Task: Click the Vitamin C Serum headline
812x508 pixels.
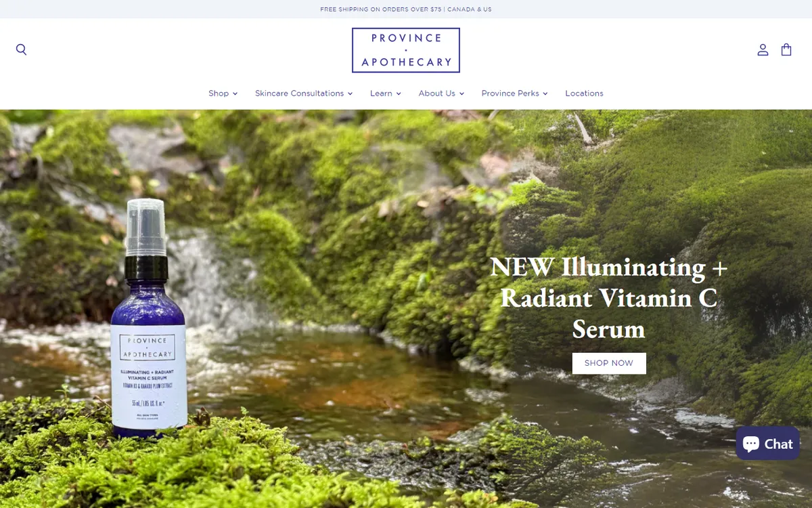Action: 609,298
